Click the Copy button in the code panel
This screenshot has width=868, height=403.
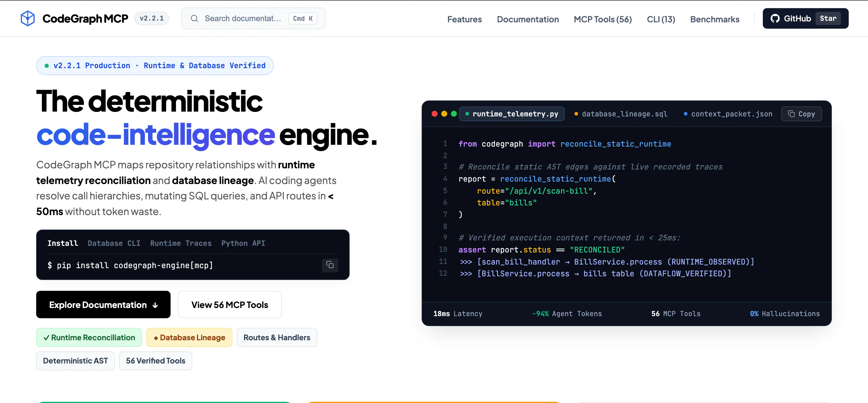(801, 114)
